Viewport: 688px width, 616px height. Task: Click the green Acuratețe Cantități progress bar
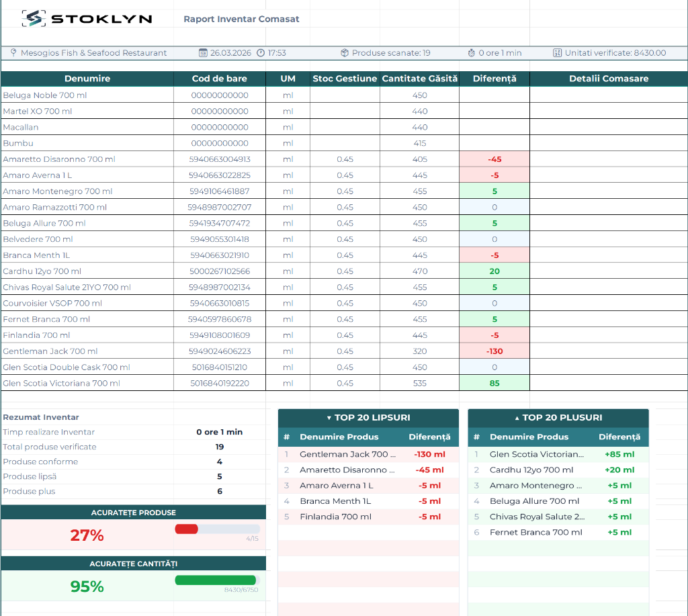pos(216,580)
